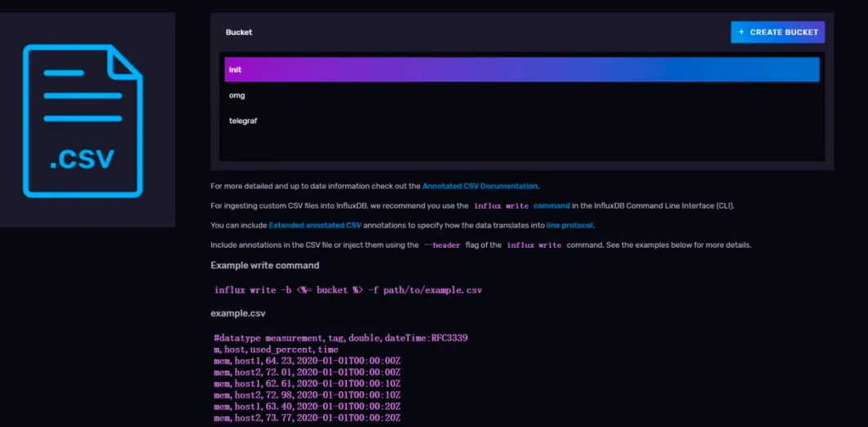Image resolution: width=868 pixels, height=427 pixels.
Task: Click the large .CSV file icon
Action: coord(82,121)
